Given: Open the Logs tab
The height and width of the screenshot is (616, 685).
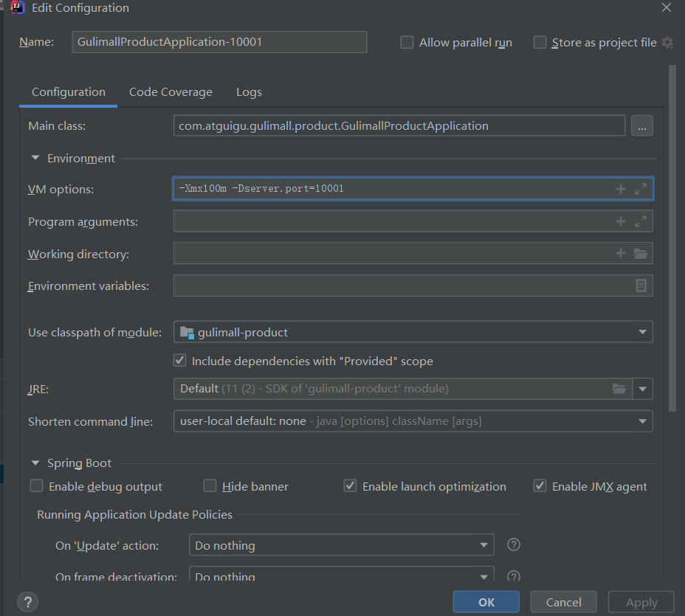Looking at the screenshot, I should (x=249, y=92).
